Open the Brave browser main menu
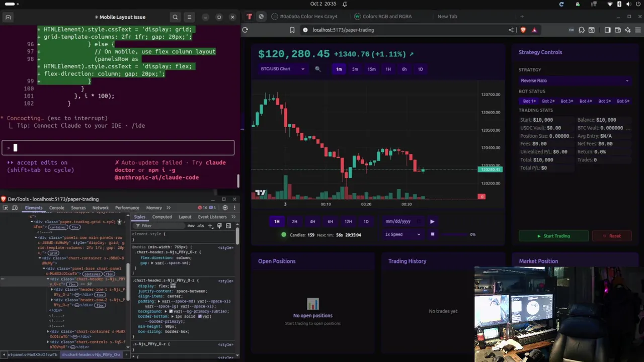644x362 pixels. pyautogui.click(x=637, y=30)
